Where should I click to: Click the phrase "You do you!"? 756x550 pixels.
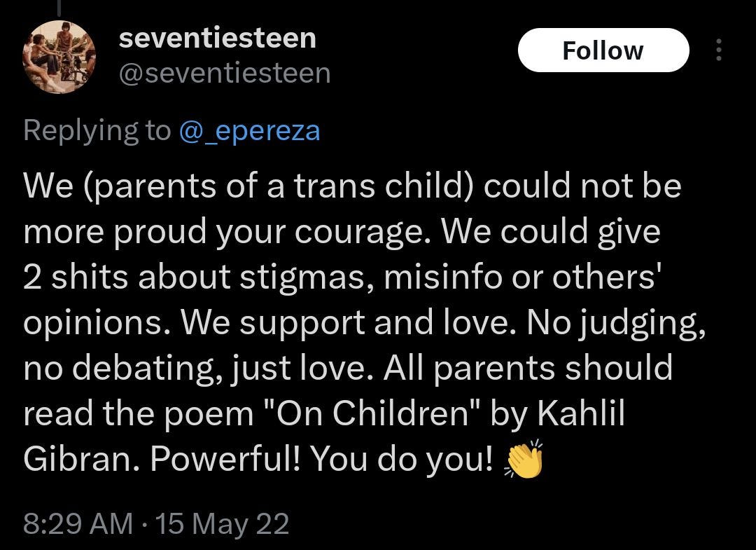coord(402,459)
